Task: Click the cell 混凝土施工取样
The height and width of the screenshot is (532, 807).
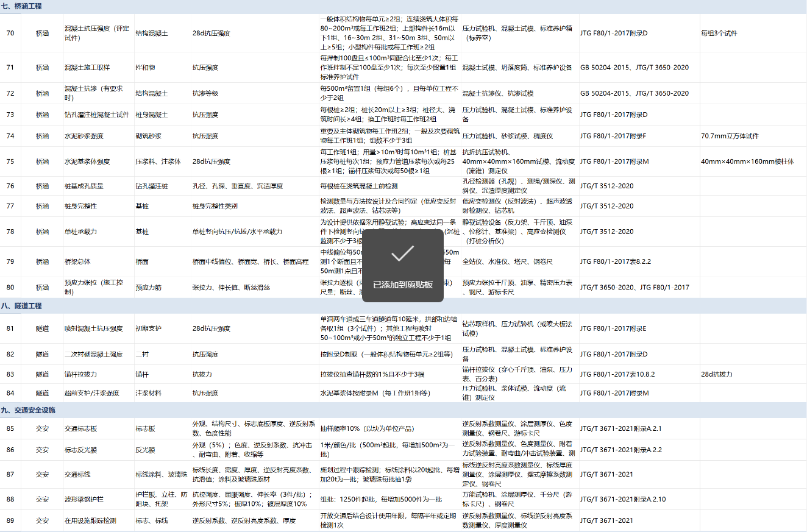Action: click(x=87, y=68)
